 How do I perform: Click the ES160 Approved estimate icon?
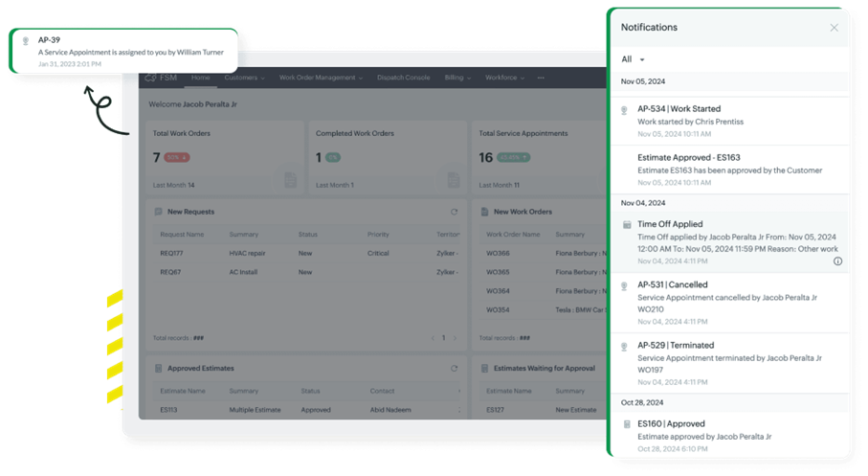[x=626, y=423]
